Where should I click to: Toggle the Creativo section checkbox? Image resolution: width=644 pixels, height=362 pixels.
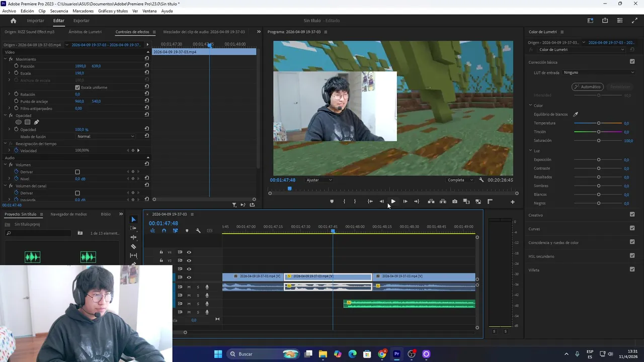tap(632, 214)
